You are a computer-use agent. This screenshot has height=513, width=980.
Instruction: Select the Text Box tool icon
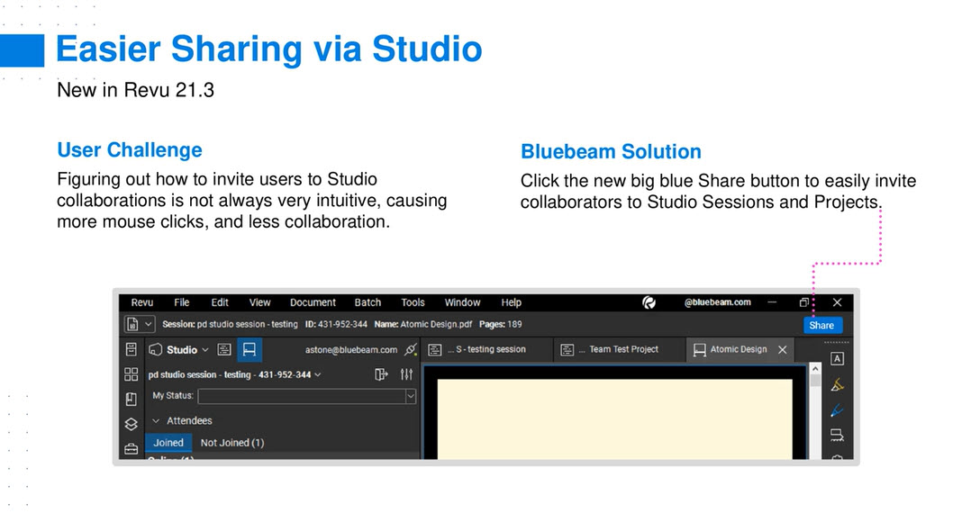tap(838, 359)
